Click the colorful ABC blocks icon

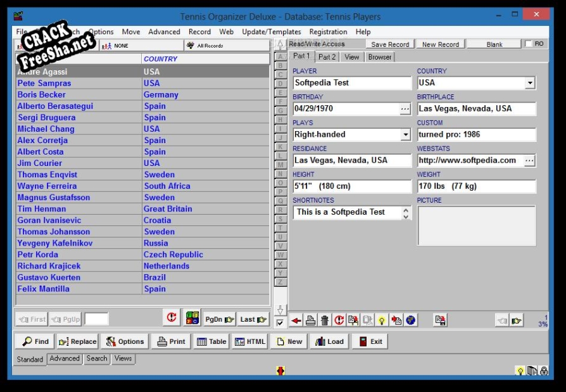pos(192,319)
